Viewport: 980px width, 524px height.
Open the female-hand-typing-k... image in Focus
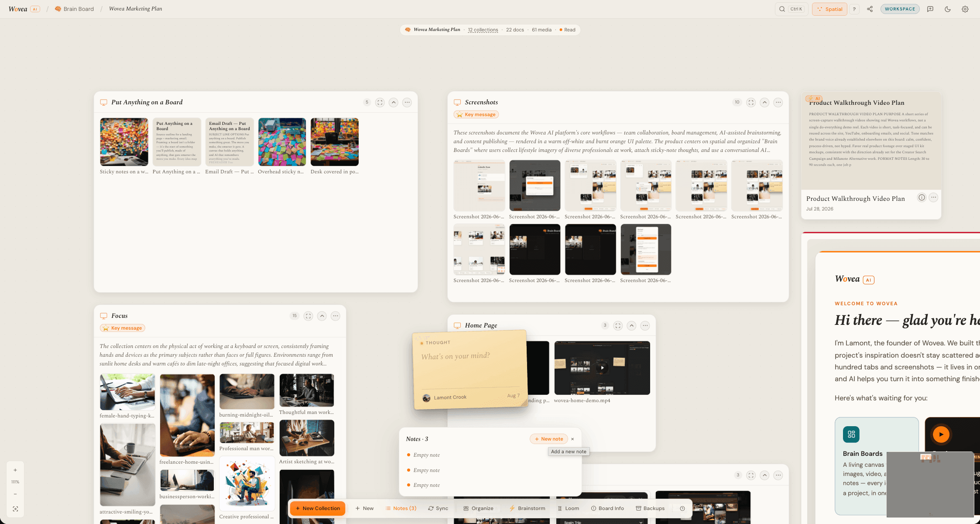point(127,392)
